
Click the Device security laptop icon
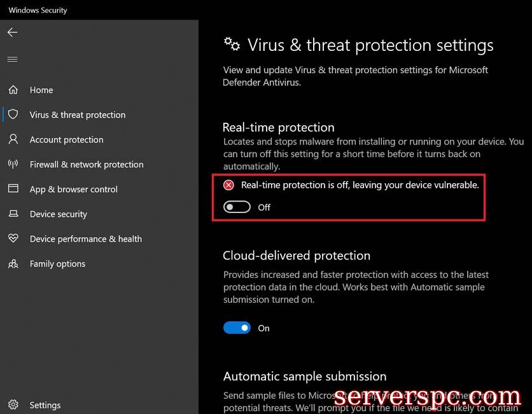coord(13,214)
